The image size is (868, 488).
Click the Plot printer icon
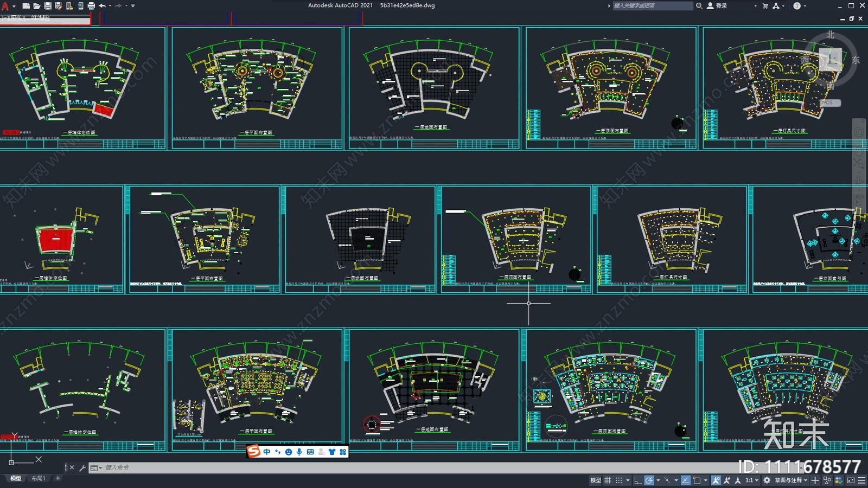tap(91, 6)
